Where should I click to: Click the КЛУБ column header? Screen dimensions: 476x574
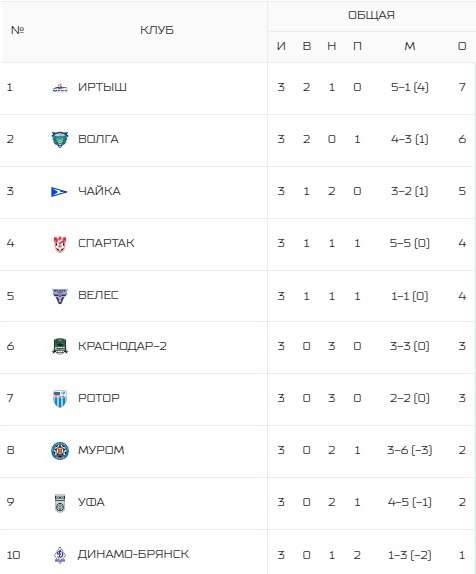157,30
